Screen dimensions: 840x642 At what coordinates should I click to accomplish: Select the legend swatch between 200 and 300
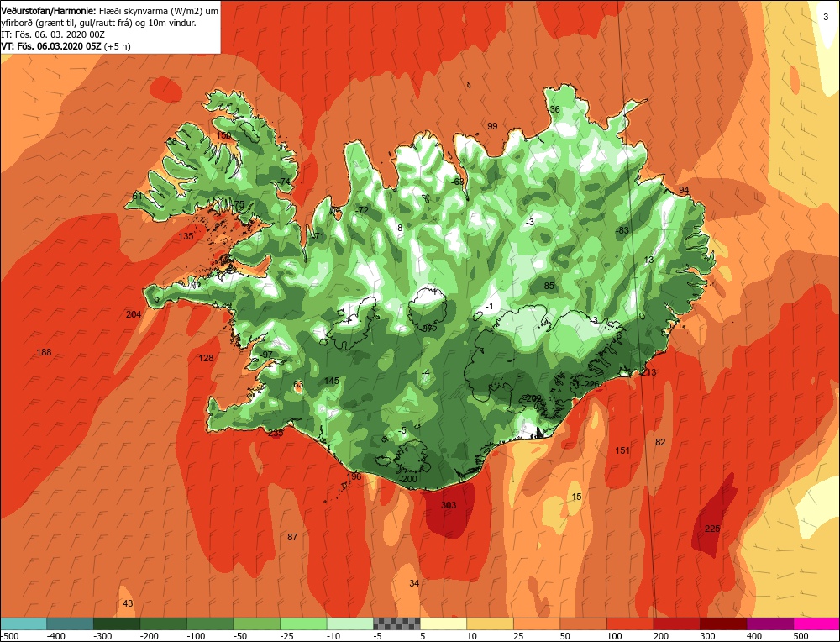pos(676,624)
